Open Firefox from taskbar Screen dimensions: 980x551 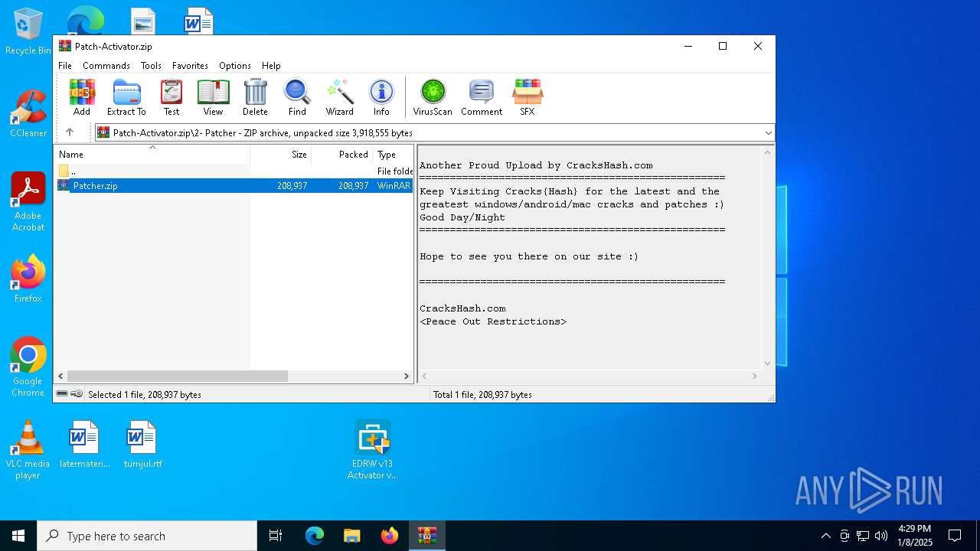[390, 536]
